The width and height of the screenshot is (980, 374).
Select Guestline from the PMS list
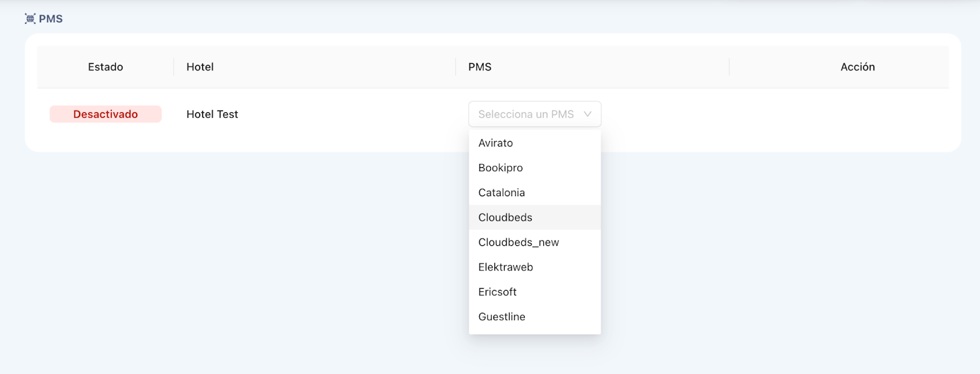tap(535, 317)
